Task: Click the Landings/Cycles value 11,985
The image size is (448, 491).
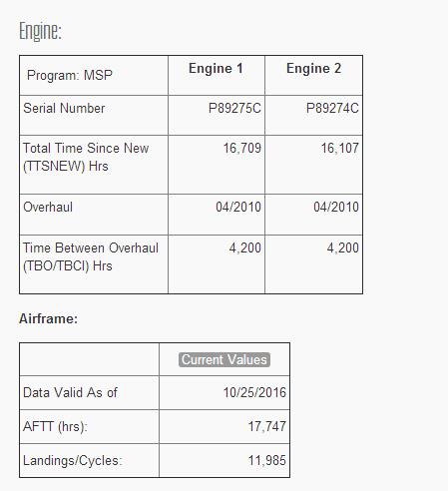Action: pyautogui.click(x=267, y=461)
